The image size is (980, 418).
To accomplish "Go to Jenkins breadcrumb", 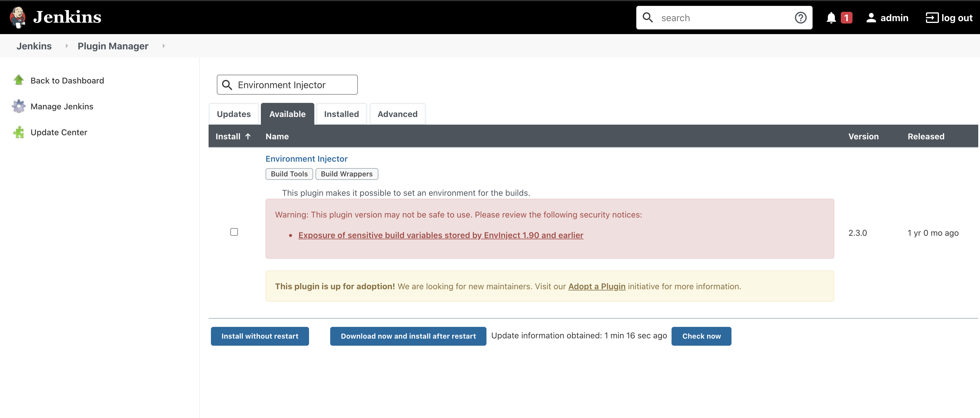I will coord(34,46).
